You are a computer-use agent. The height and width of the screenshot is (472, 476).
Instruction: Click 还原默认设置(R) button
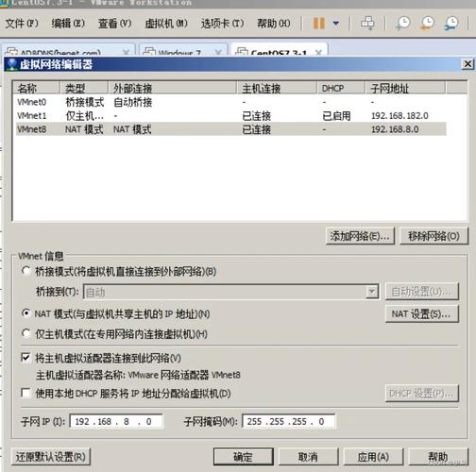tap(51, 457)
